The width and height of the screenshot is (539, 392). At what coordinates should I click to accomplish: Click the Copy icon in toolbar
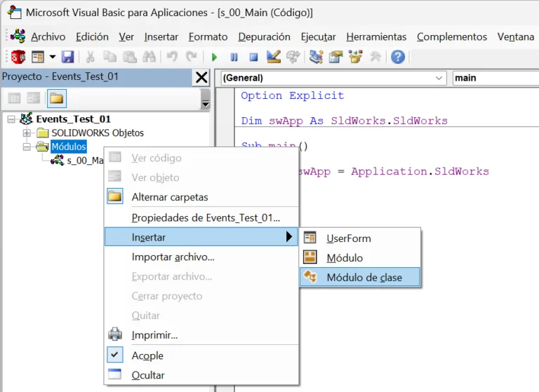tap(110, 57)
